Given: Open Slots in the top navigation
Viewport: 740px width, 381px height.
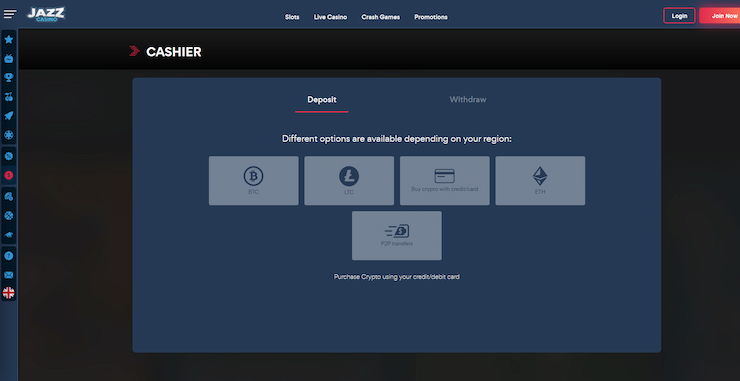Looking at the screenshot, I should click(292, 17).
